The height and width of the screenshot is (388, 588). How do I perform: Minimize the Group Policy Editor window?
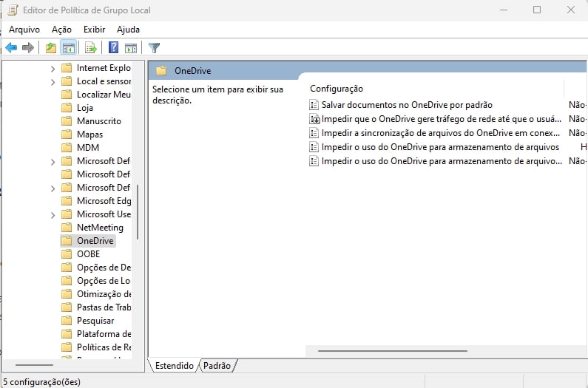tap(504, 10)
